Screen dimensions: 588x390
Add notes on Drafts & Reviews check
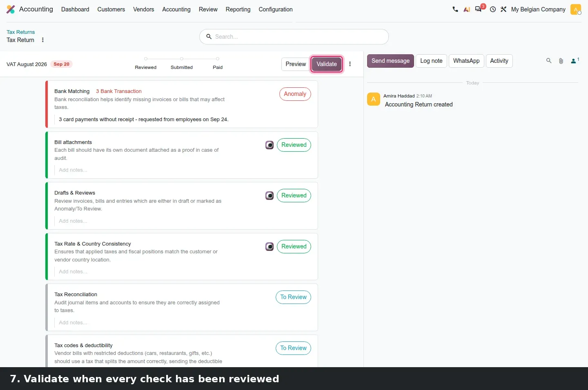click(x=73, y=221)
